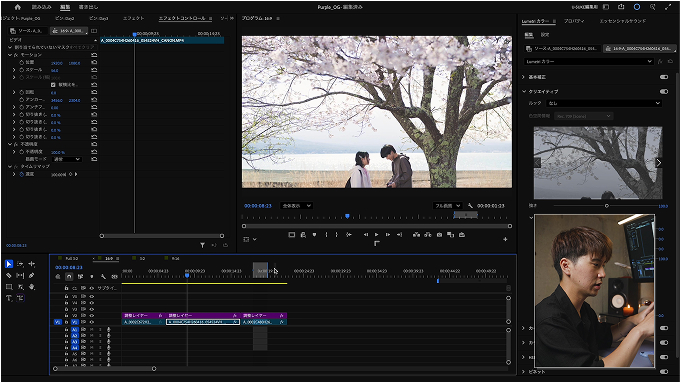Collapse the クリエイティブ section
This screenshot has height=383, width=681.
524,92
